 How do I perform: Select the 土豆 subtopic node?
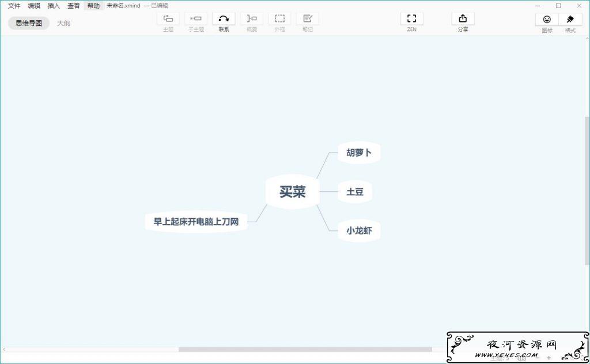pos(355,192)
